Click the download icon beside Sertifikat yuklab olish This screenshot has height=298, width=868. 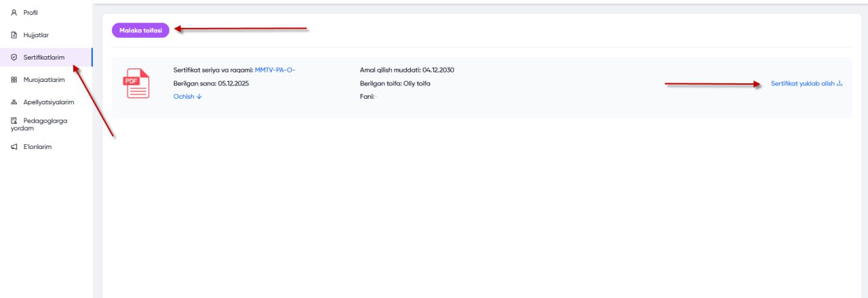pos(840,83)
